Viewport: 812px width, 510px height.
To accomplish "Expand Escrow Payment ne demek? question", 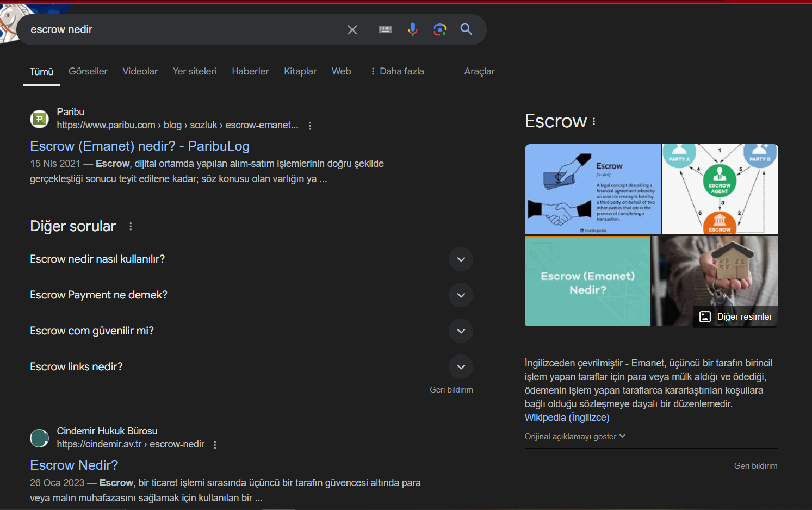I will coord(251,295).
